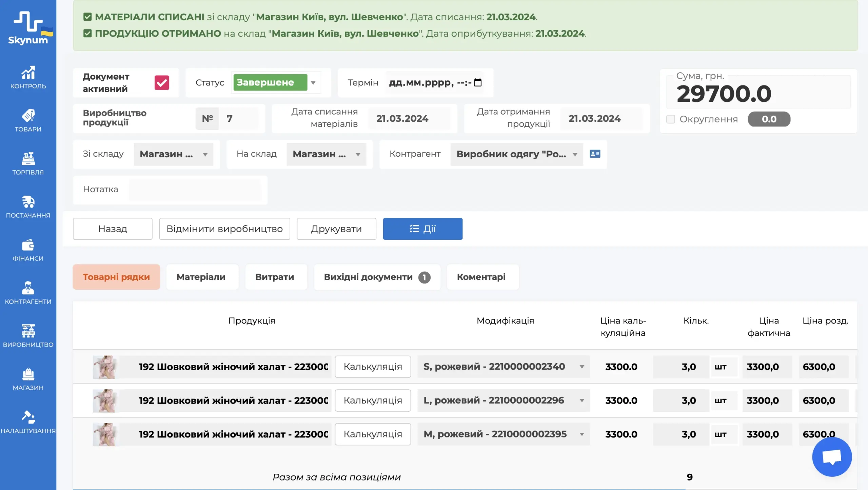Toggle the Документ активний checkbox

162,83
